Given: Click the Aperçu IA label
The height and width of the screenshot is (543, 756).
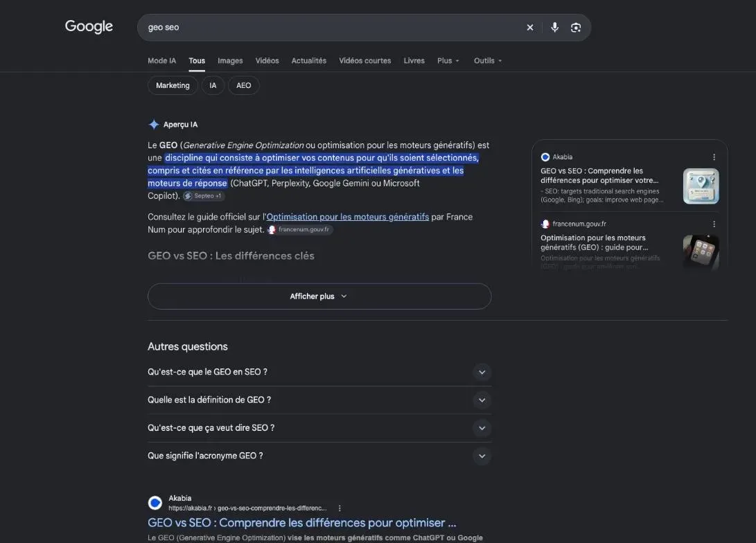Looking at the screenshot, I should tap(180, 124).
